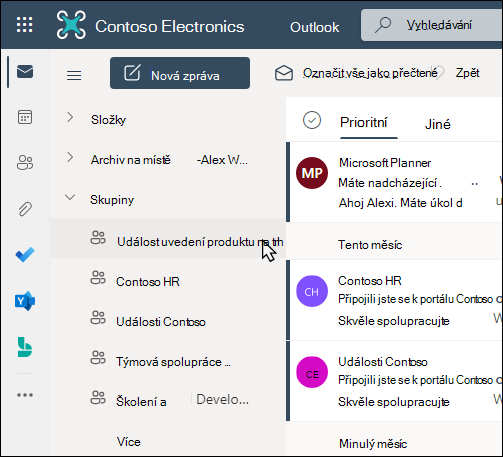Image resolution: width=503 pixels, height=457 pixels.
Task: Open the Files paperclip icon
Action: (x=25, y=209)
